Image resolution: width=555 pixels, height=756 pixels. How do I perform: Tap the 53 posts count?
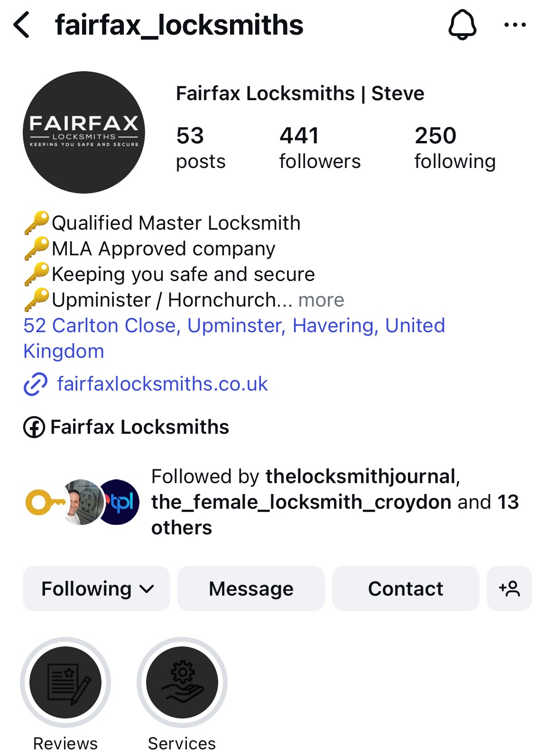point(201,148)
